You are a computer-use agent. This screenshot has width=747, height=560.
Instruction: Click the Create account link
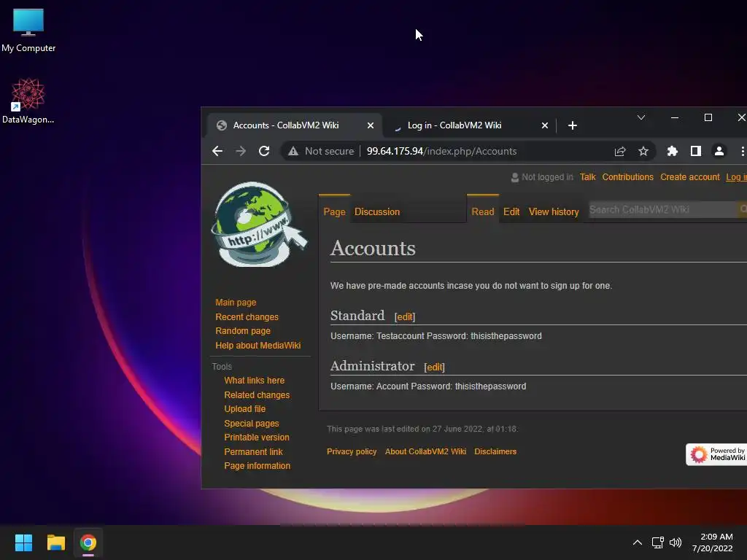[x=689, y=177]
